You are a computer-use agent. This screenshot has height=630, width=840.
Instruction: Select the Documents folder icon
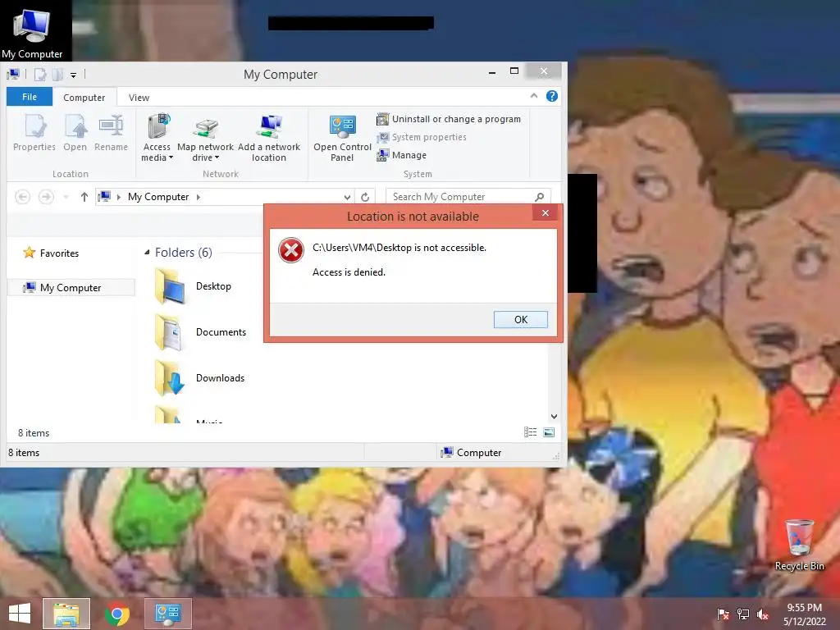pyautogui.click(x=170, y=333)
